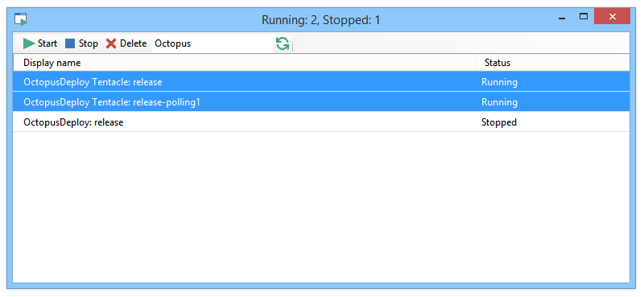Click the Start label in the toolbar
This screenshot has width=644, height=297.
47,43
